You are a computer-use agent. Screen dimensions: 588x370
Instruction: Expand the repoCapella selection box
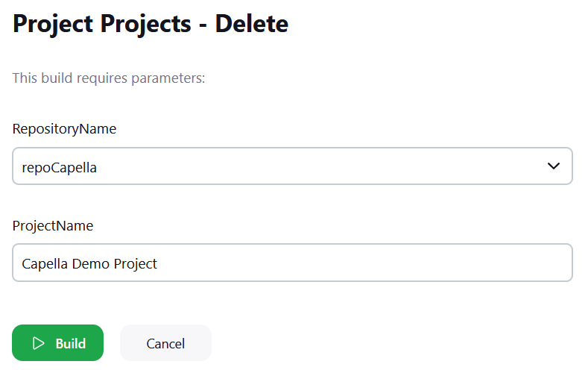tap(373, 166)
